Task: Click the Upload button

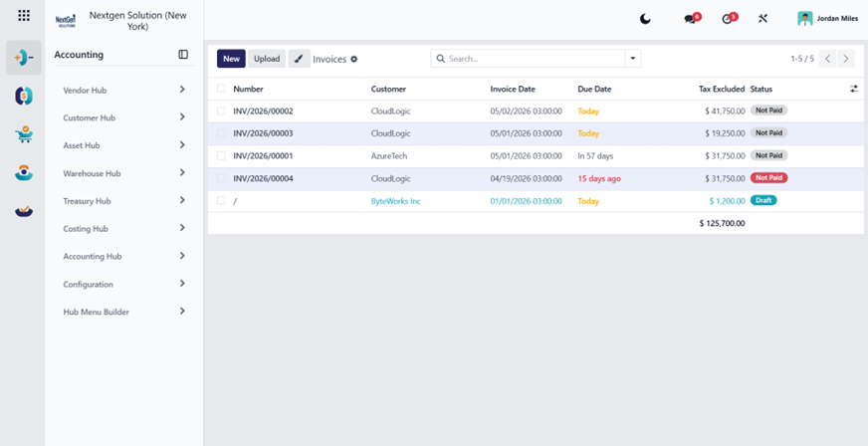Action: [267, 59]
